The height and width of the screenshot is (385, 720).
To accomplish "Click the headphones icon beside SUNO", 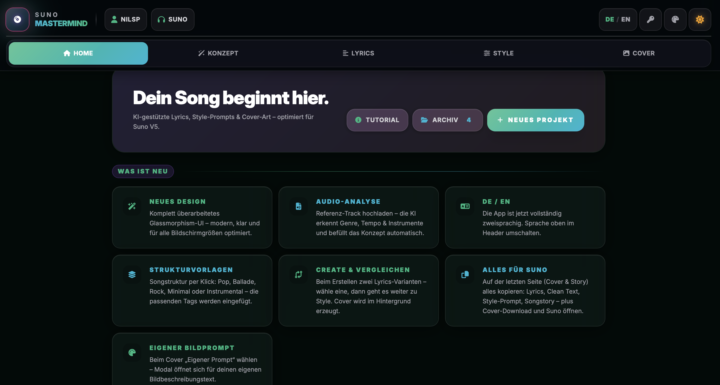I will tap(161, 19).
